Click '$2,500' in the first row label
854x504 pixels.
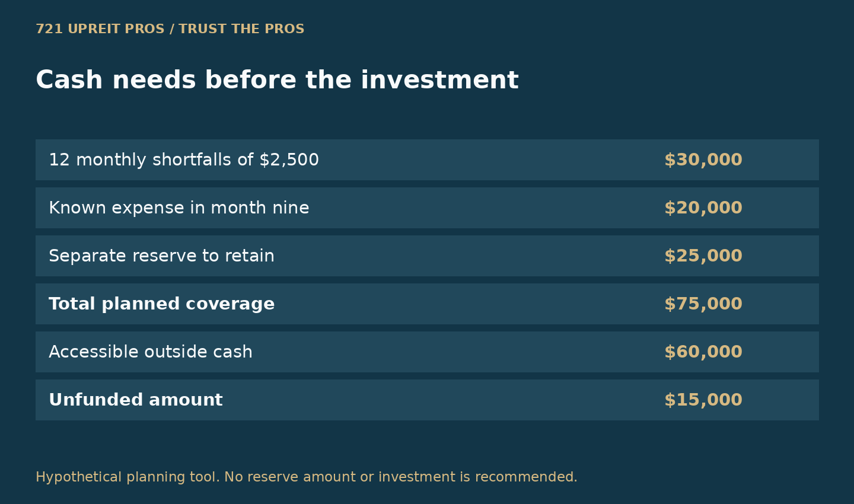(x=289, y=160)
